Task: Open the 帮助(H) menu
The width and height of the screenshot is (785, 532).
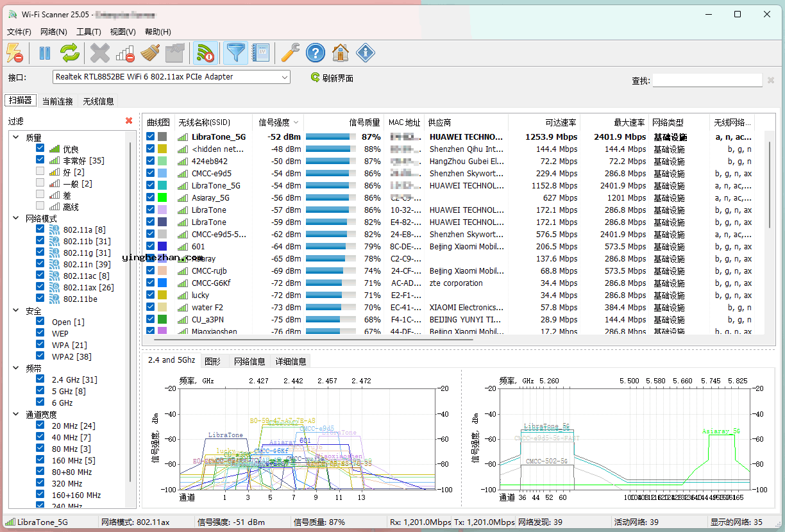Action: click(x=158, y=31)
